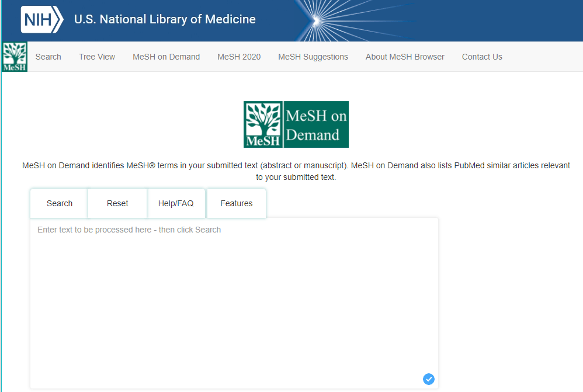Click the MeSH on Demand description paragraph
The image size is (583, 392).
(296, 171)
